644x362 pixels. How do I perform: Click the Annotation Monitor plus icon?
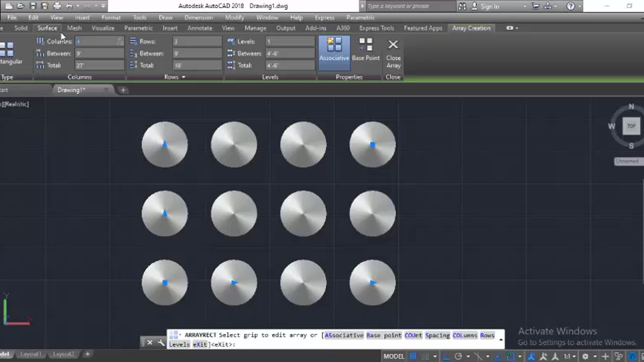point(605,356)
